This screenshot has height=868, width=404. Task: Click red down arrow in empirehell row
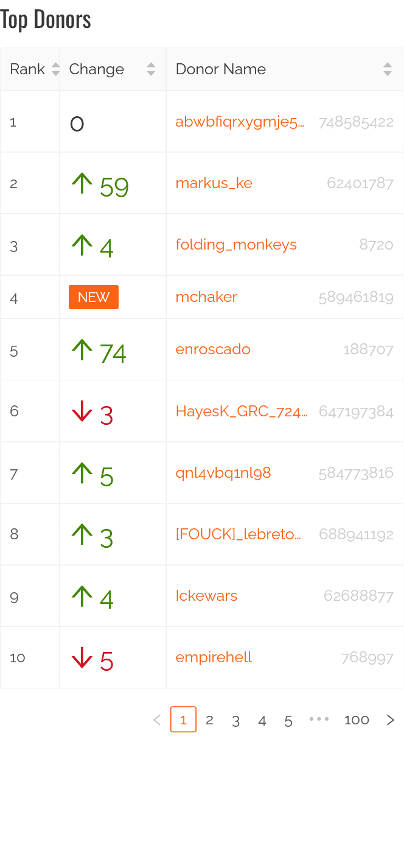tap(82, 658)
